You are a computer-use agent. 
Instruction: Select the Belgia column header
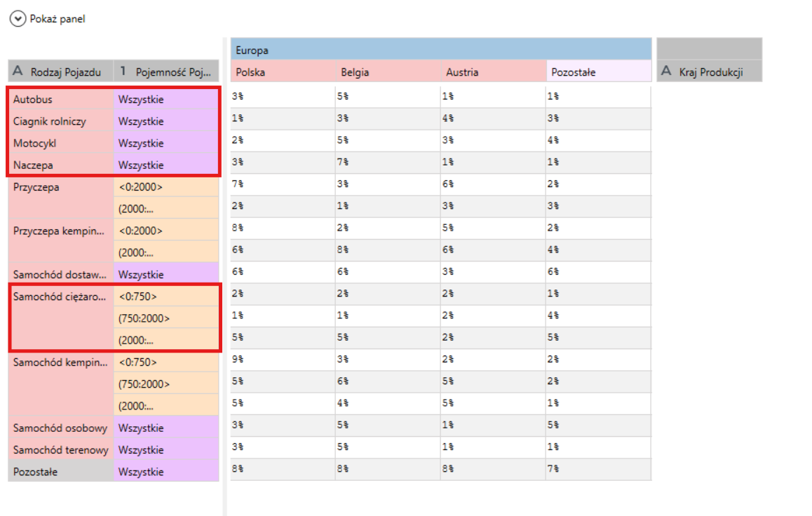(x=388, y=72)
